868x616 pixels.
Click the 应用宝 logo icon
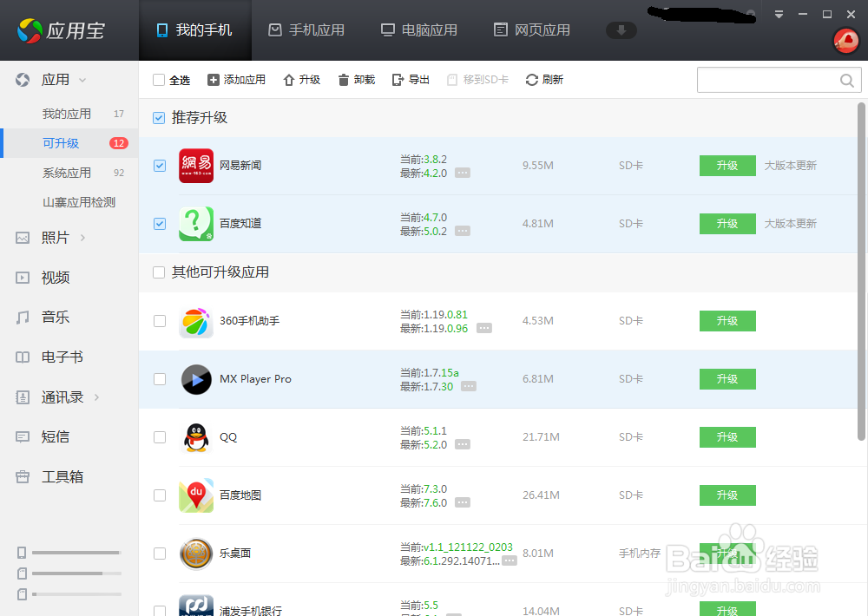point(30,30)
